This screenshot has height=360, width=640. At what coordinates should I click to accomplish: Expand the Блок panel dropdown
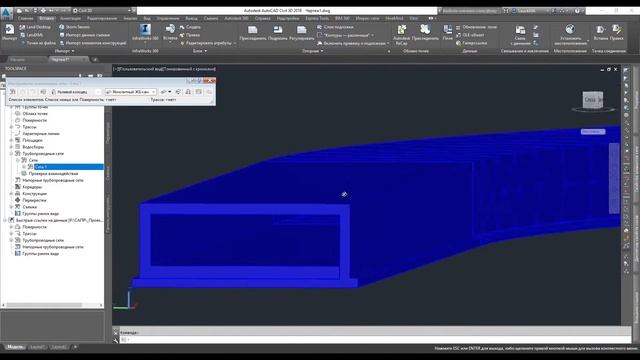coord(200,51)
